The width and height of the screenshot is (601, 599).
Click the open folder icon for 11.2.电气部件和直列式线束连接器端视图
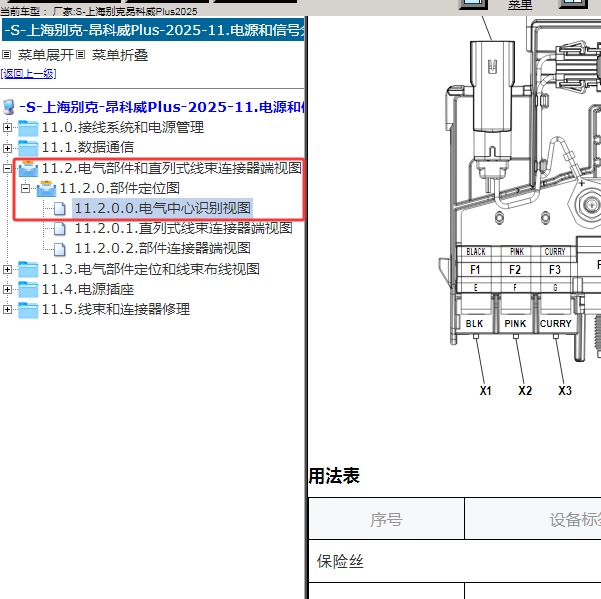pyautogui.click(x=28, y=169)
